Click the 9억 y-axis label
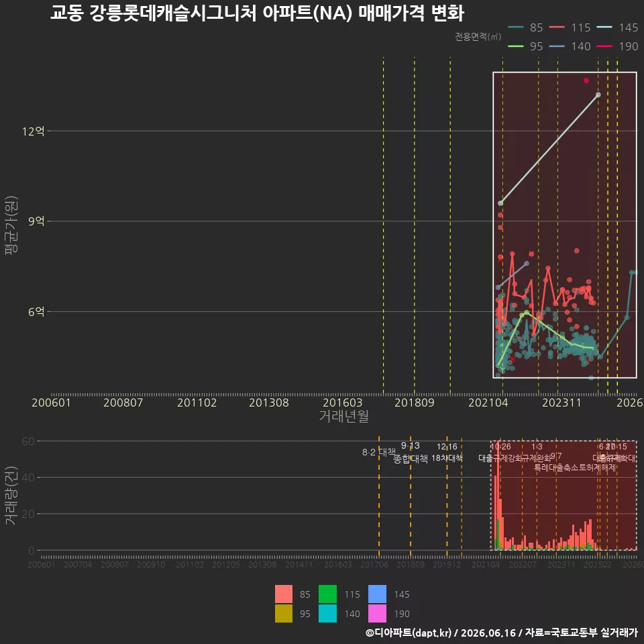 click(36, 221)
